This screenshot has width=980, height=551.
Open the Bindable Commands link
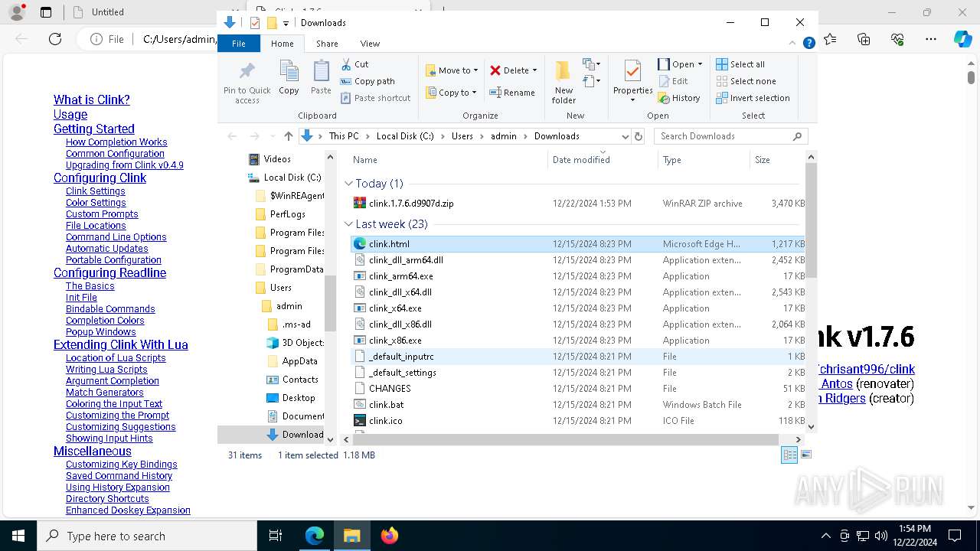(110, 309)
